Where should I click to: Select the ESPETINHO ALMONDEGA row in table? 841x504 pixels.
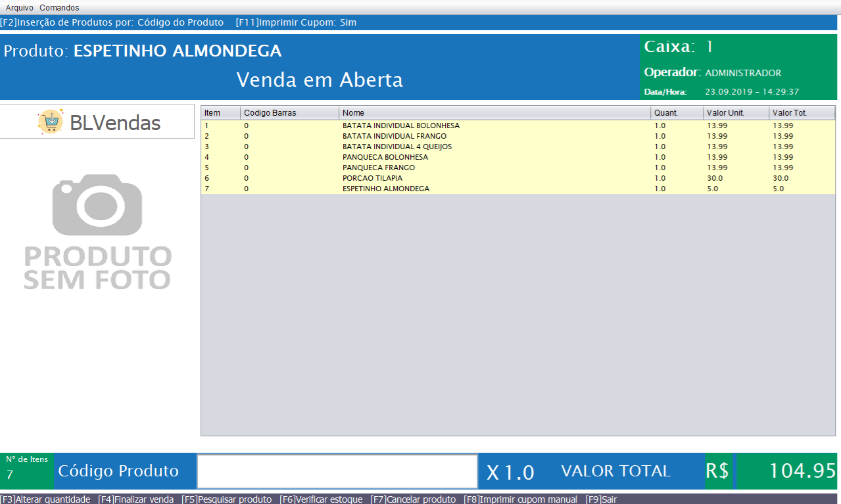click(x=385, y=189)
